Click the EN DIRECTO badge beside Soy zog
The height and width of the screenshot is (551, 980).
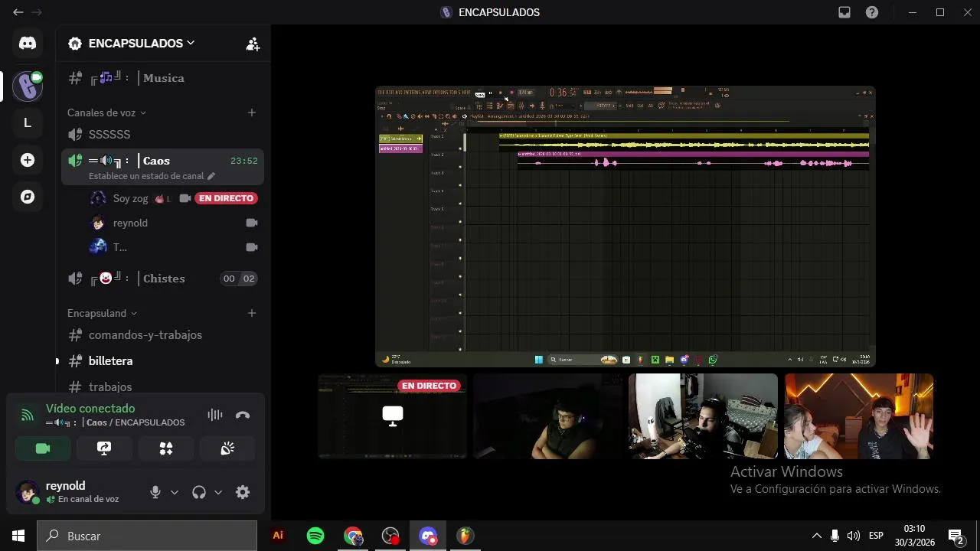226,198
